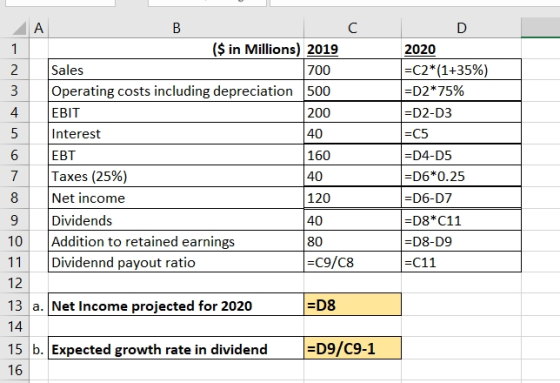
Task: Select row 8 header
Action: [14, 198]
